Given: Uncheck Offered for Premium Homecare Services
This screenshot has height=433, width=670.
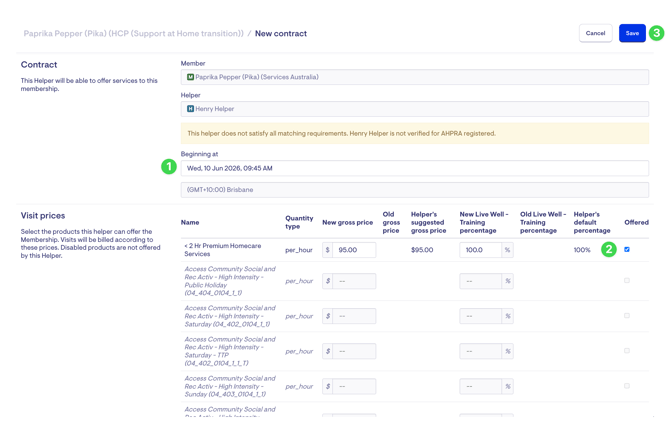Looking at the screenshot, I should (627, 249).
